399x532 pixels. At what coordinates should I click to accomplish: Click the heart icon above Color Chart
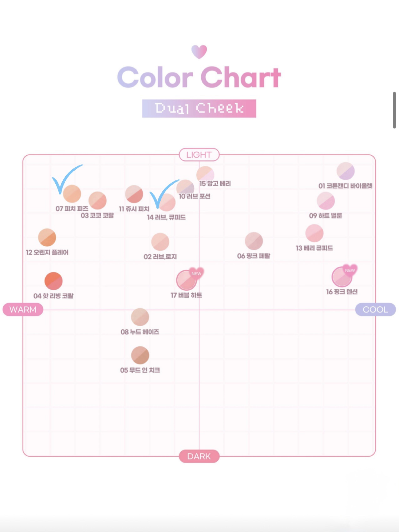pyautogui.click(x=199, y=52)
